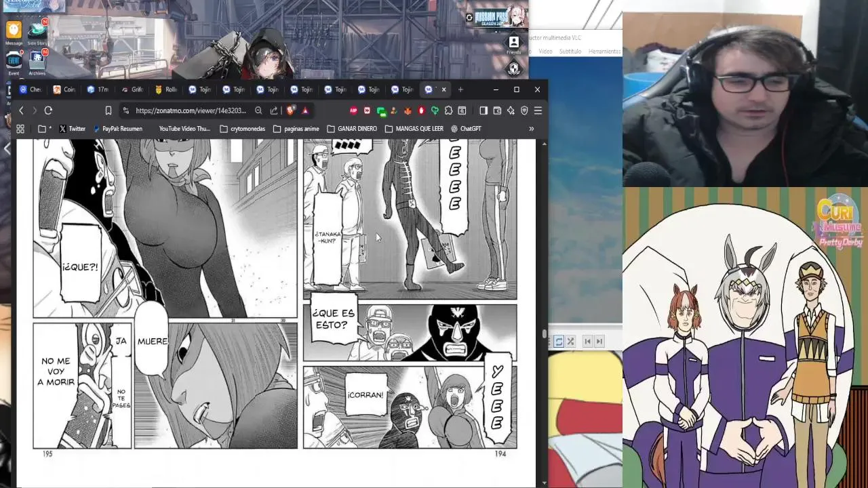Open the zoom magnifier icon in address bar
Viewport: 868px width, 488px height.
(258, 110)
